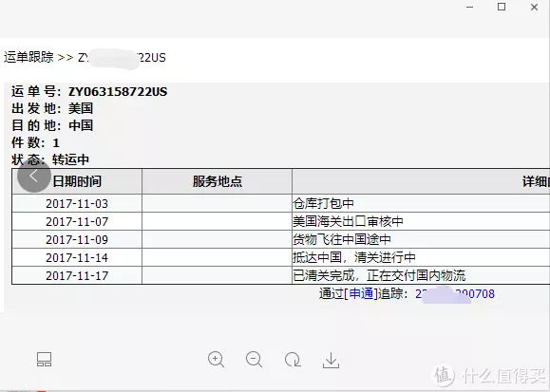Select the date 2017-11-17 cell
This screenshot has height=392, width=550.
pos(77,275)
